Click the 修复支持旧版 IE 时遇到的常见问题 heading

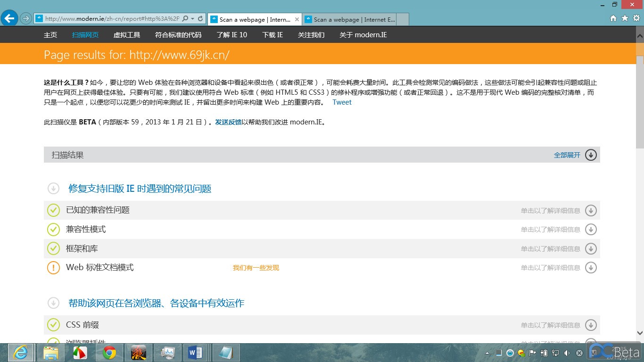140,189
